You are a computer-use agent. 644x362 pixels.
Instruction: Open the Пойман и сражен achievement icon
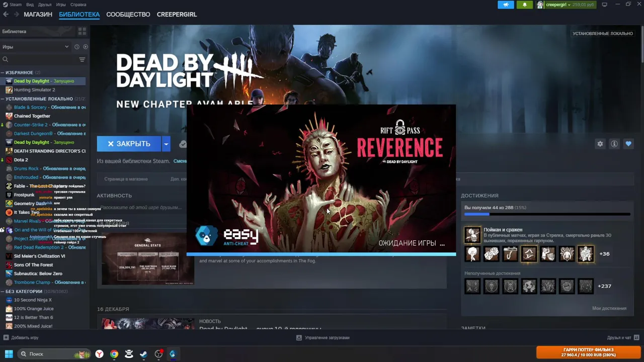click(472, 235)
